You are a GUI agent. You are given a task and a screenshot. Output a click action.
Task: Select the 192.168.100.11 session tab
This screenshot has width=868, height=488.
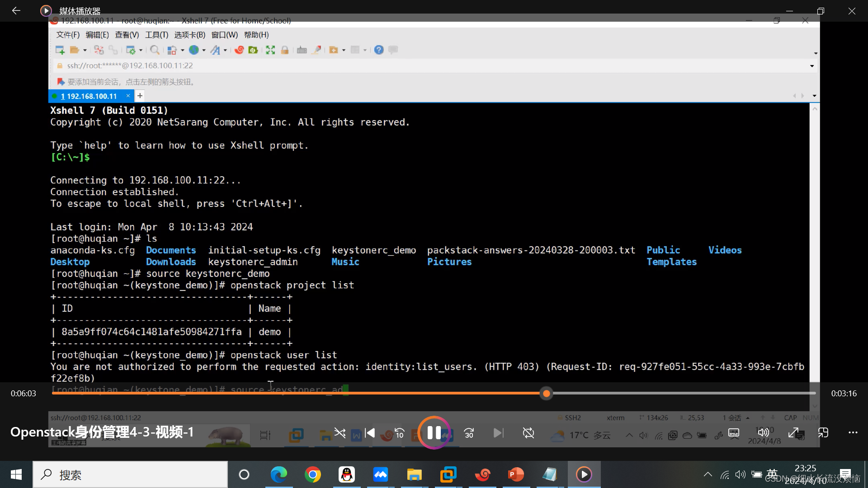(x=89, y=96)
